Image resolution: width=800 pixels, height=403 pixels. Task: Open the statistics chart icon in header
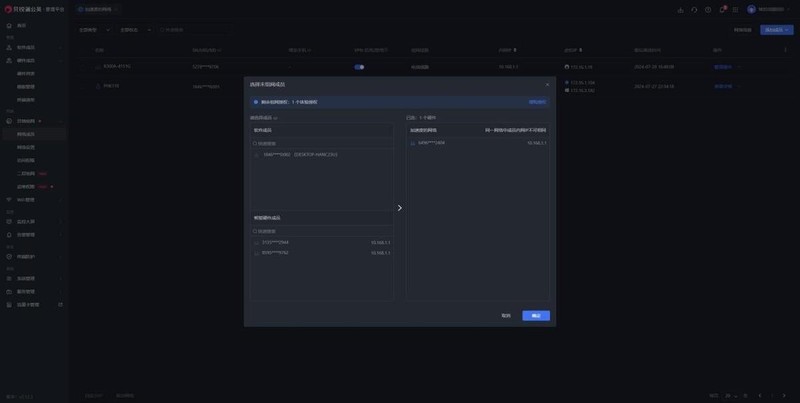point(680,10)
